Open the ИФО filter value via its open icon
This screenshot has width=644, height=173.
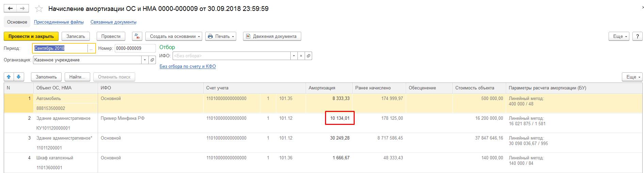click(308, 56)
